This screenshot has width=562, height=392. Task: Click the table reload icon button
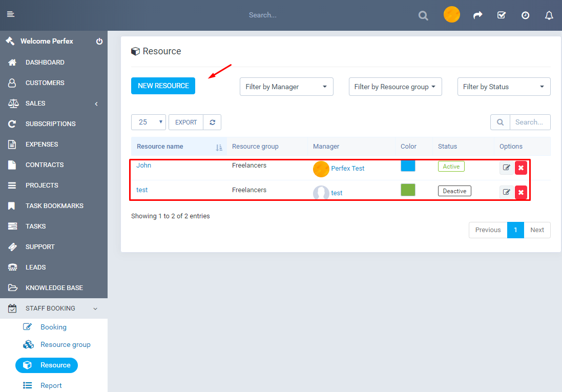[212, 122]
